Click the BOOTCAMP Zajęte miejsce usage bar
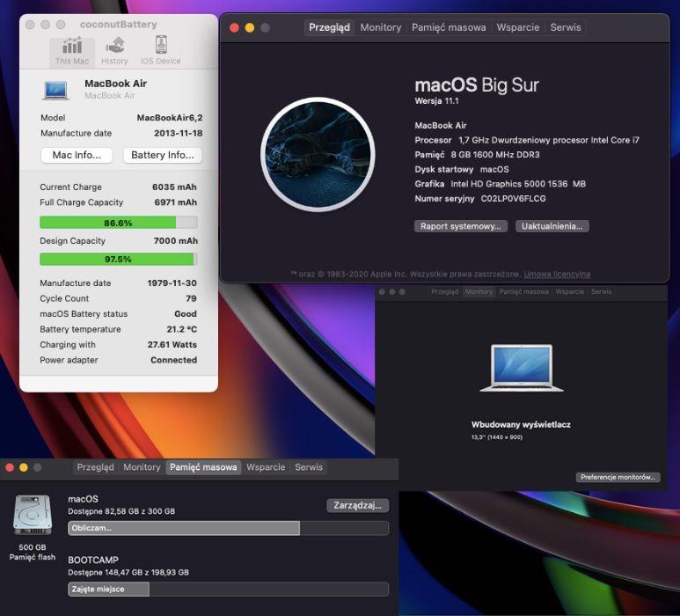Viewport: 680px width, 616px height. (228, 589)
